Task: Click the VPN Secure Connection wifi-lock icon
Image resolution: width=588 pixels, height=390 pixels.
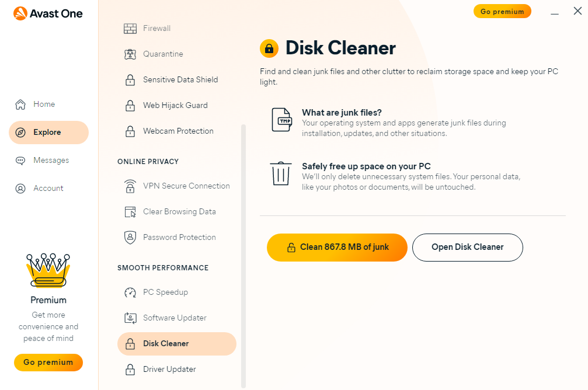Action: pyautogui.click(x=130, y=186)
